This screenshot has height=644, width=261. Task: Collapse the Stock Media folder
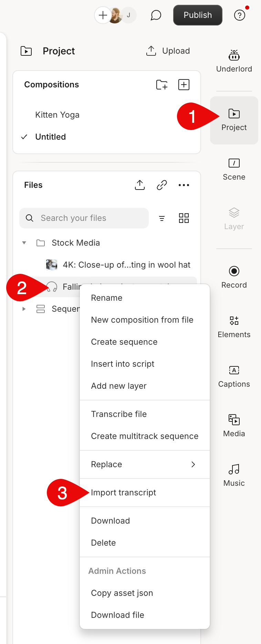[24, 243]
